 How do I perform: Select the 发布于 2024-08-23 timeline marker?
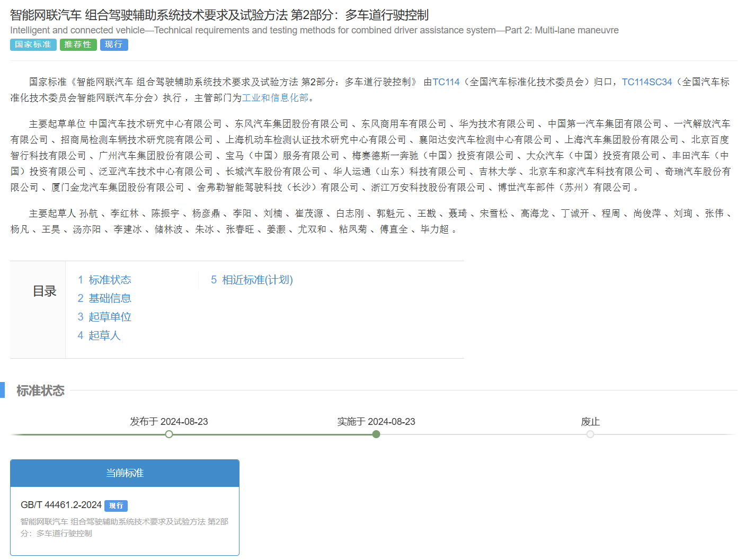point(169,434)
